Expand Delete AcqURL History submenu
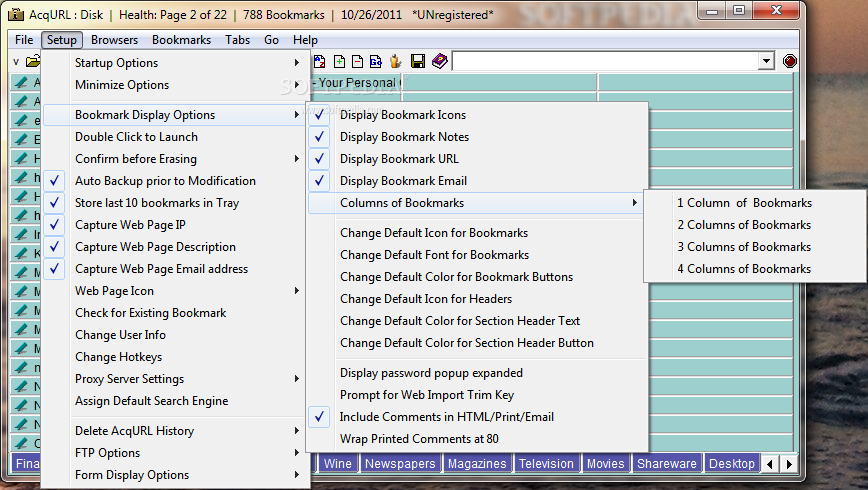Viewport: 868px width, 490px height. (x=174, y=431)
